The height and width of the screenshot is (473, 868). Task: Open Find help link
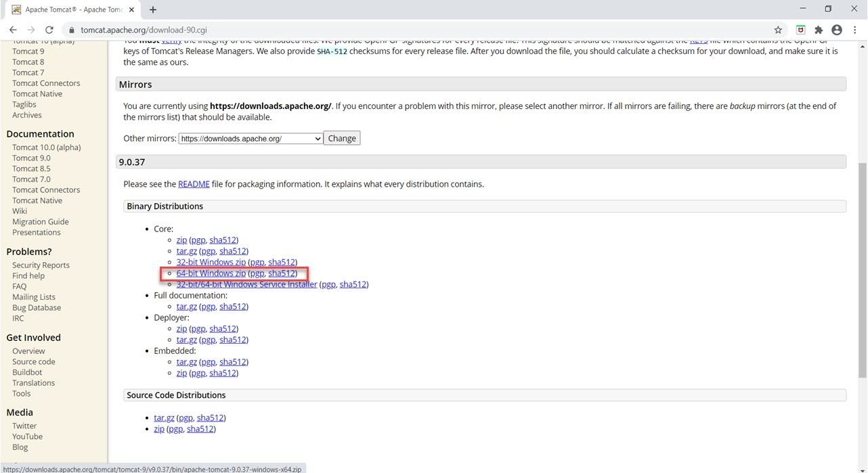28,276
